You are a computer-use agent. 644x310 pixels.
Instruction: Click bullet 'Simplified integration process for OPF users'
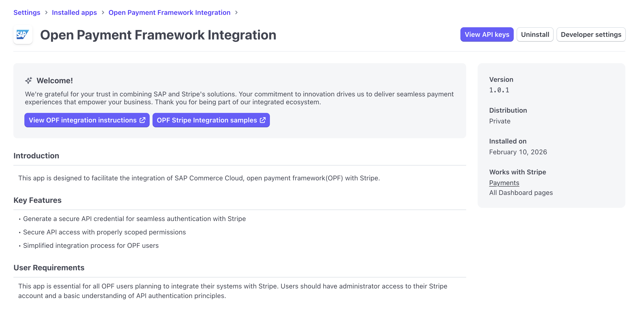[x=91, y=246]
